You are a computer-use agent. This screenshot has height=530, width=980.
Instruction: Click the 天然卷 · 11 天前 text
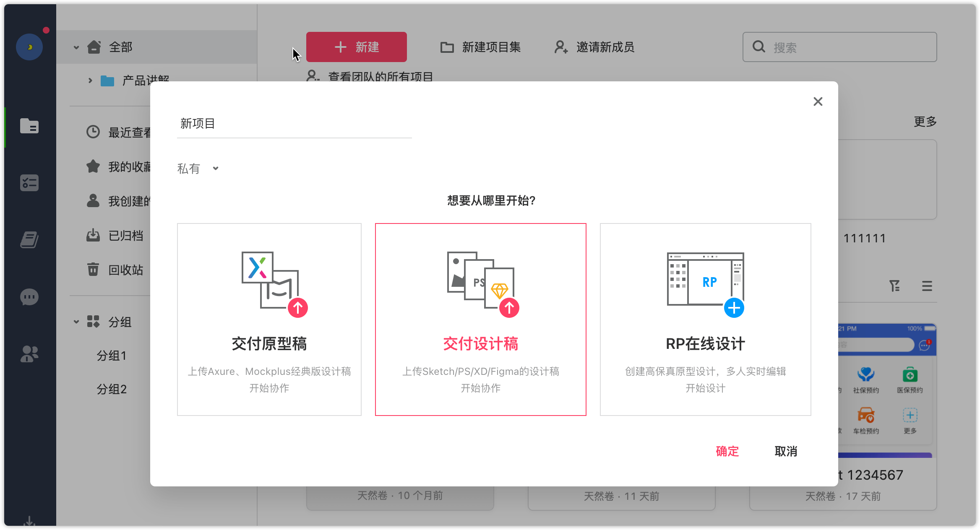click(622, 496)
